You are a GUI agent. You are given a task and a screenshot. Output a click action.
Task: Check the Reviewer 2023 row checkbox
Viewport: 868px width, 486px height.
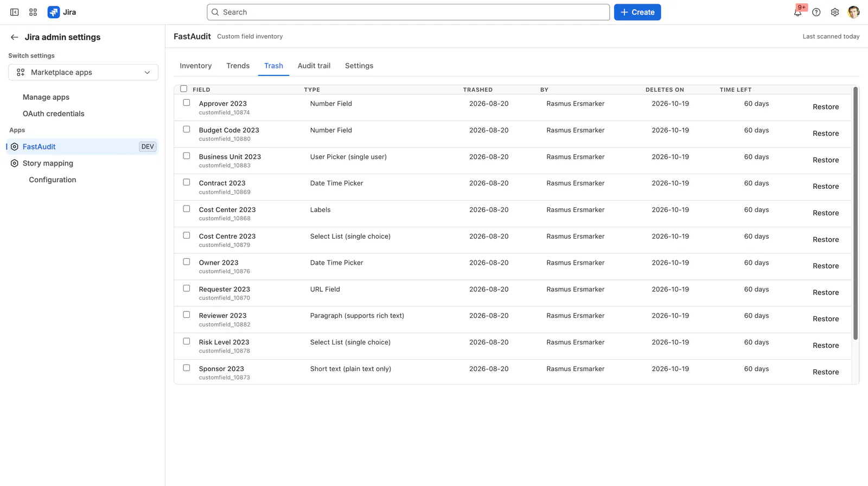(187, 315)
